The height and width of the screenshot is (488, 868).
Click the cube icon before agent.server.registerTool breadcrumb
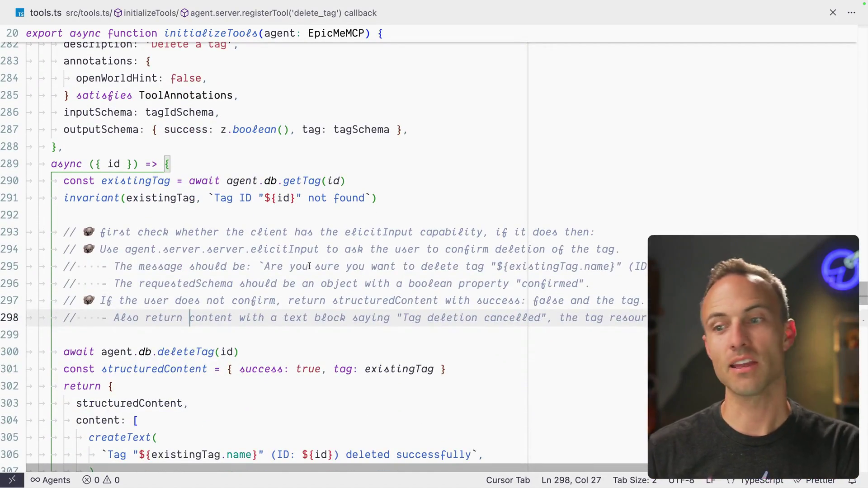[x=184, y=13]
